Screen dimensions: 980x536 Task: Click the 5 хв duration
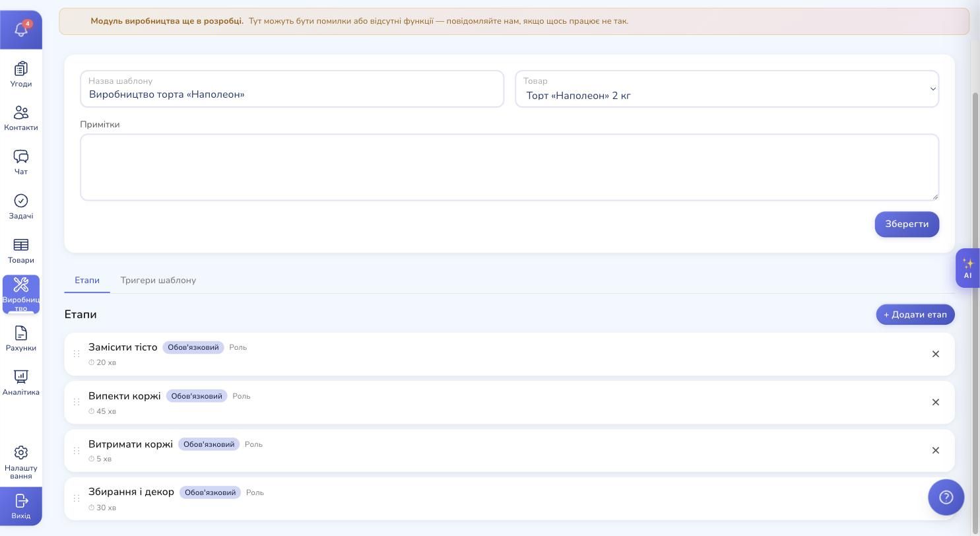100,459
